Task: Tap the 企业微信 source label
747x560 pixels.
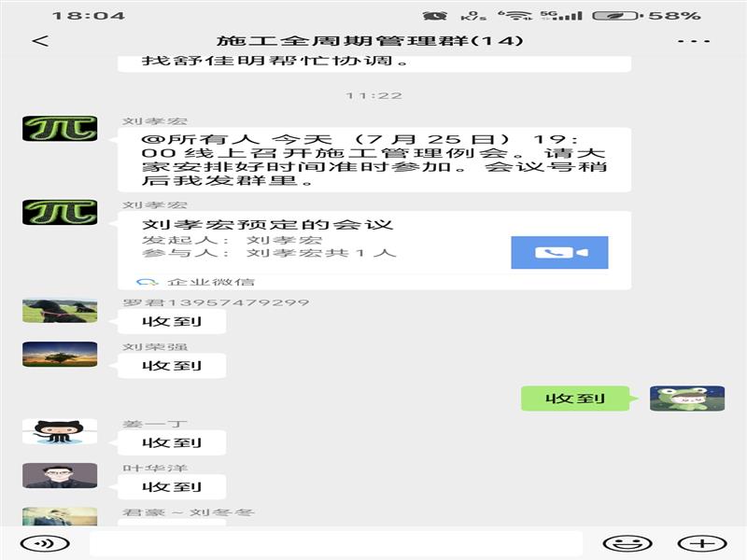Action: (x=210, y=282)
